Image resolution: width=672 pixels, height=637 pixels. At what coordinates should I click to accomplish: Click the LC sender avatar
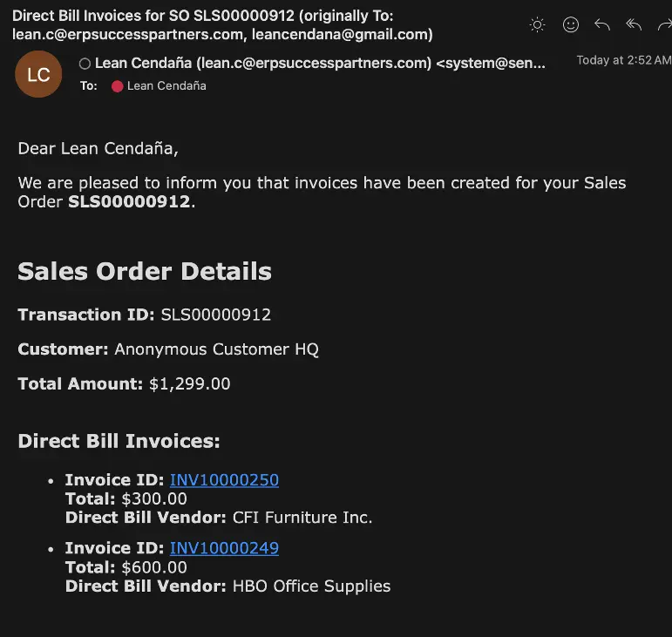pyautogui.click(x=38, y=74)
